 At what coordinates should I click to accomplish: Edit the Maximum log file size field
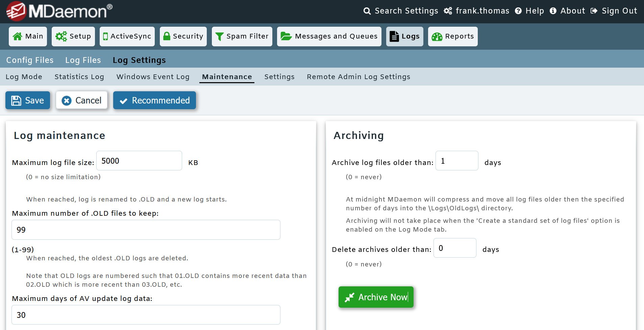(x=139, y=161)
